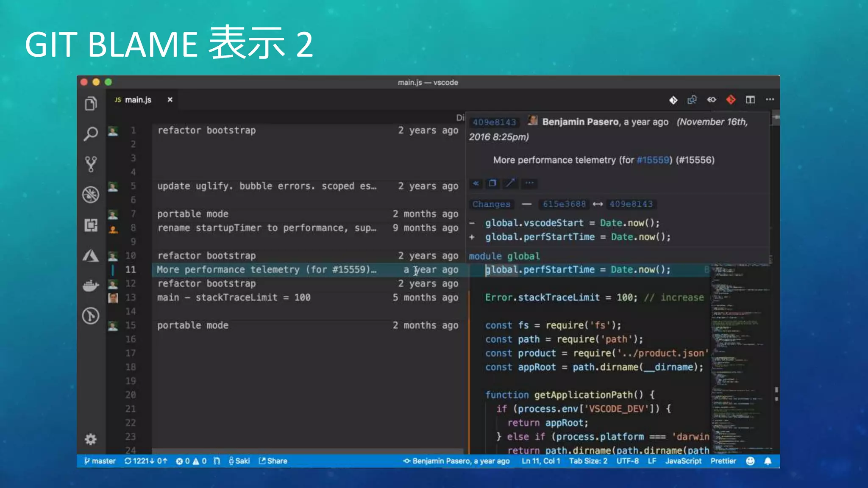Click Benjamin Pasero blame status bar item

[456, 461]
